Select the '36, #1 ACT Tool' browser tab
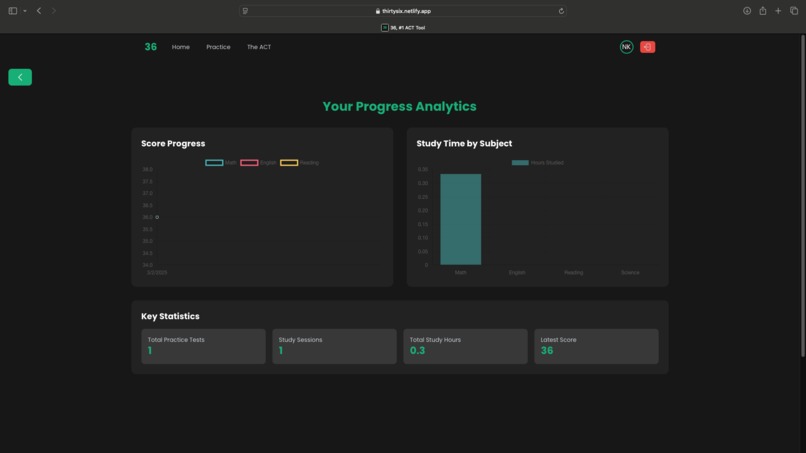Screen dimensions: 806x453 403,28
